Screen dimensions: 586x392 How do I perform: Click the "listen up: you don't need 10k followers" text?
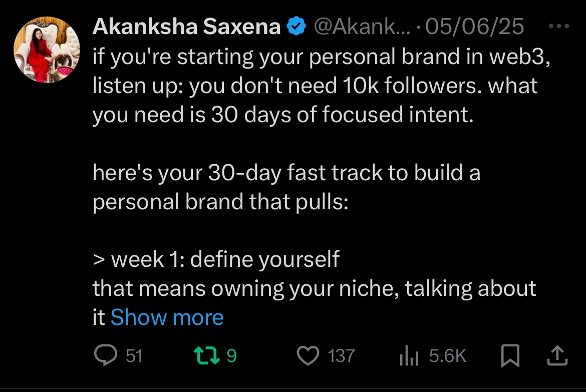(315, 86)
